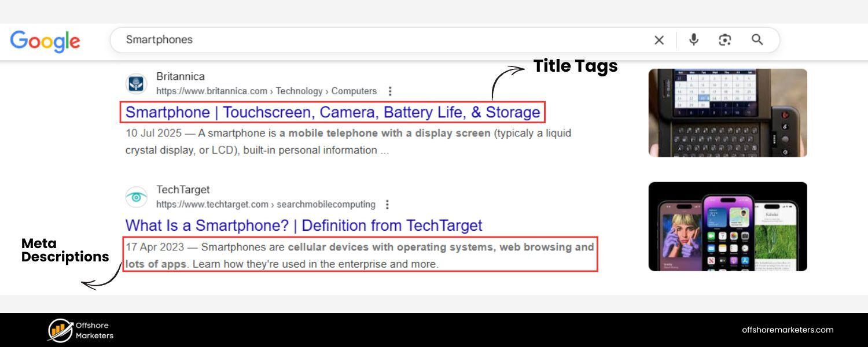This screenshot has width=868, height=347.
Task: Click the TechTarget breadcrumb URL
Action: 266,205
